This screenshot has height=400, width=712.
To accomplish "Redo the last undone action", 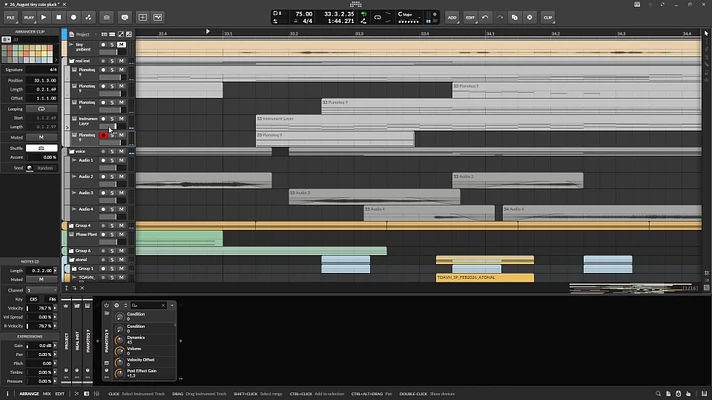I will [x=500, y=17].
